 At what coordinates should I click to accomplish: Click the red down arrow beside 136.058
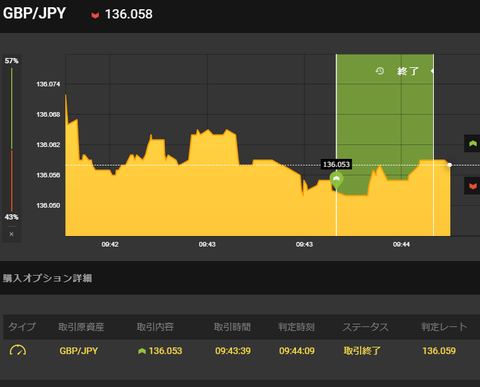coord(95,15)
